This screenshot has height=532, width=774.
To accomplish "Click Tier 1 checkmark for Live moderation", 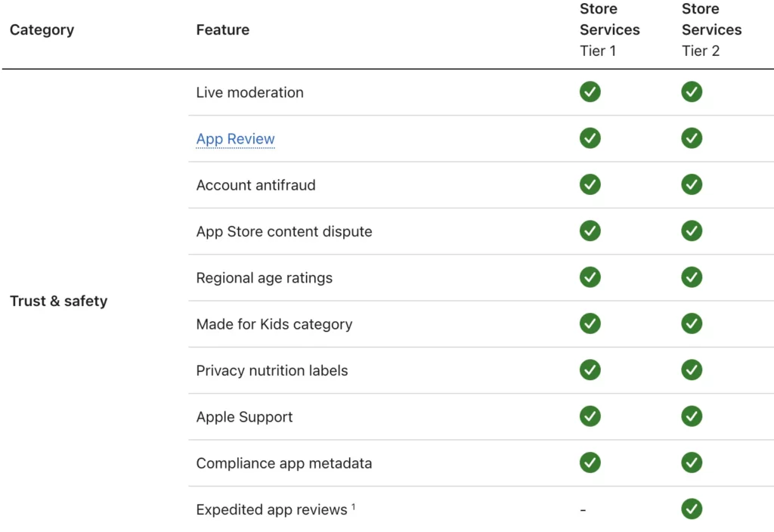I will point(590,92).
